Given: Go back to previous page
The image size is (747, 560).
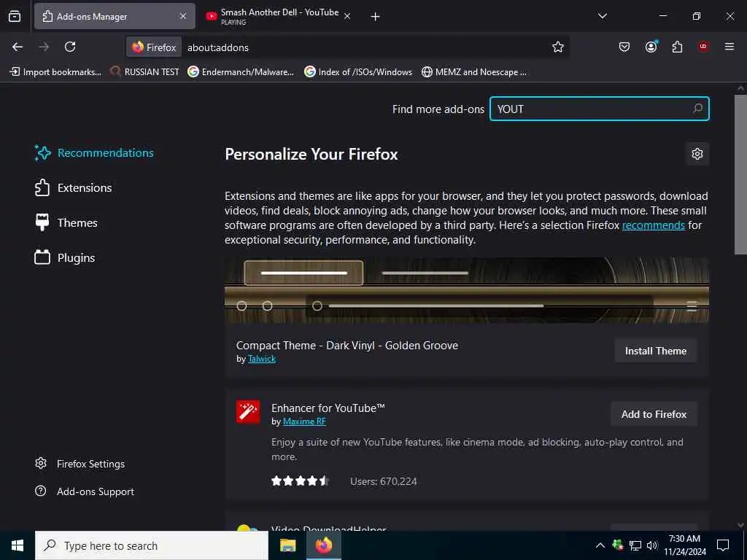Looking at the screenshot, I should coord(18,47).
